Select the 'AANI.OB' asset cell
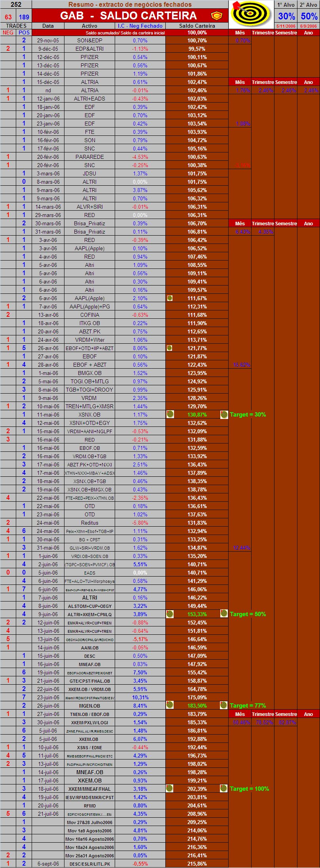The height and width of the screenshot is (868, 320). 90,647
